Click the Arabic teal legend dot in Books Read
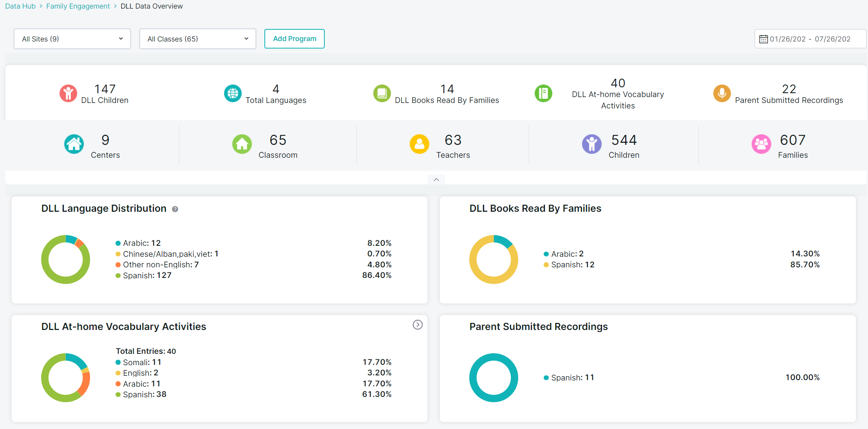Screen dimensions: 868x429 tap(546, 254)
